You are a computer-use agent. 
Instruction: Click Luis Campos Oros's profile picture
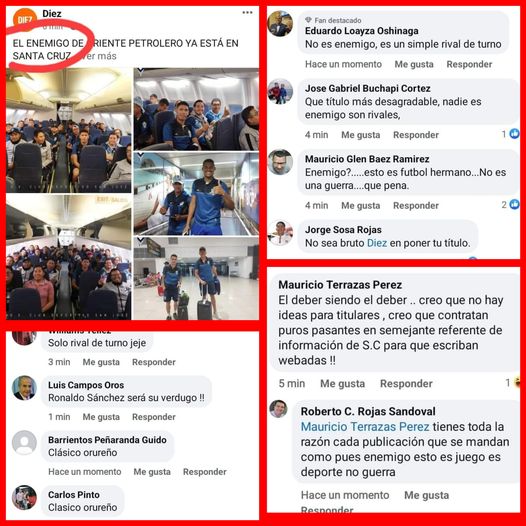[x=24, y=388]
